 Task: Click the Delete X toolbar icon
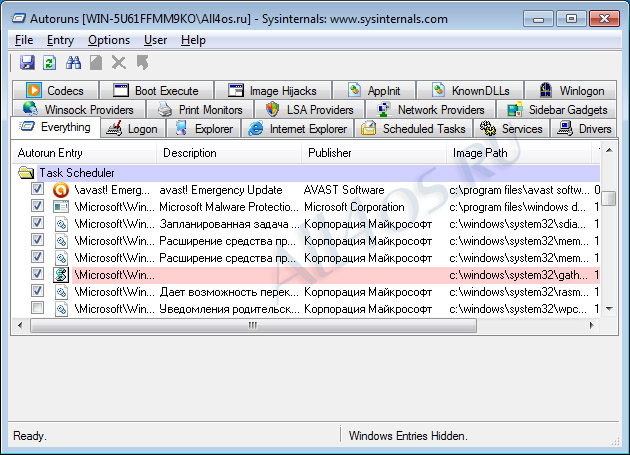coord(119,63)
